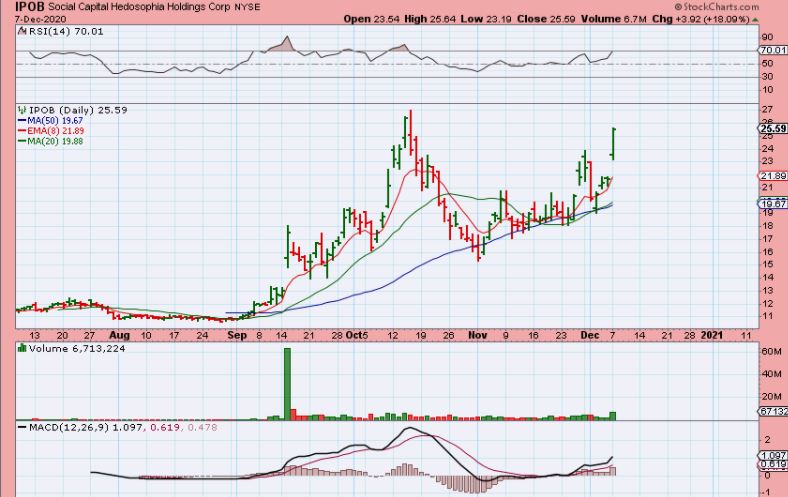Click the IPOB ticker symbol in header
The width and height of the screenshot is (788, 497).
pyautogui.click(x=30, y=7)
